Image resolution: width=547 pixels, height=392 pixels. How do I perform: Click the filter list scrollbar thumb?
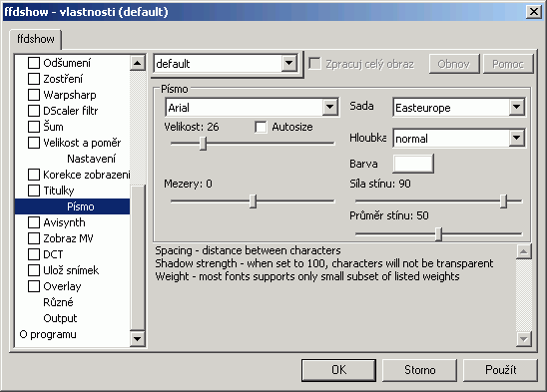pyautogui.click(x=137, y=258)
